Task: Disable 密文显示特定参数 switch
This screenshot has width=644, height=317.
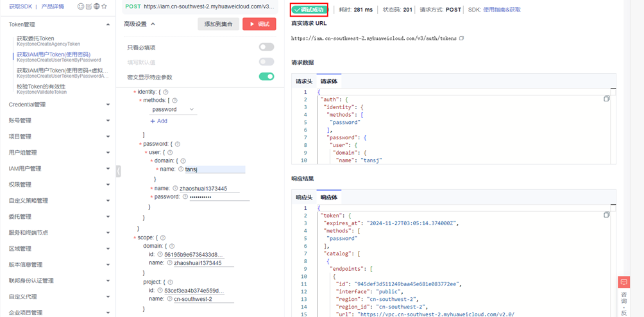Action: tap(267, 76)
